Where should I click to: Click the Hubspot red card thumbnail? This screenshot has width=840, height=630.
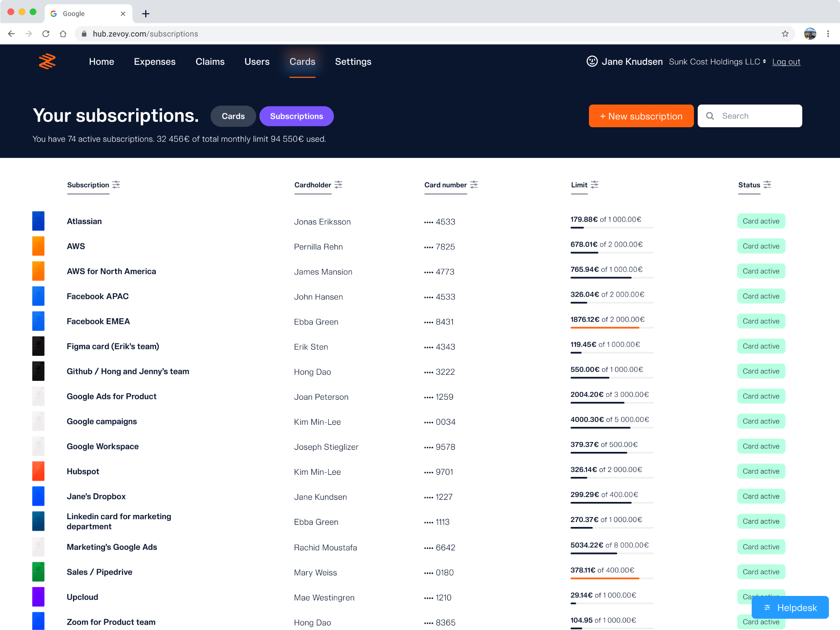point(38,472)
